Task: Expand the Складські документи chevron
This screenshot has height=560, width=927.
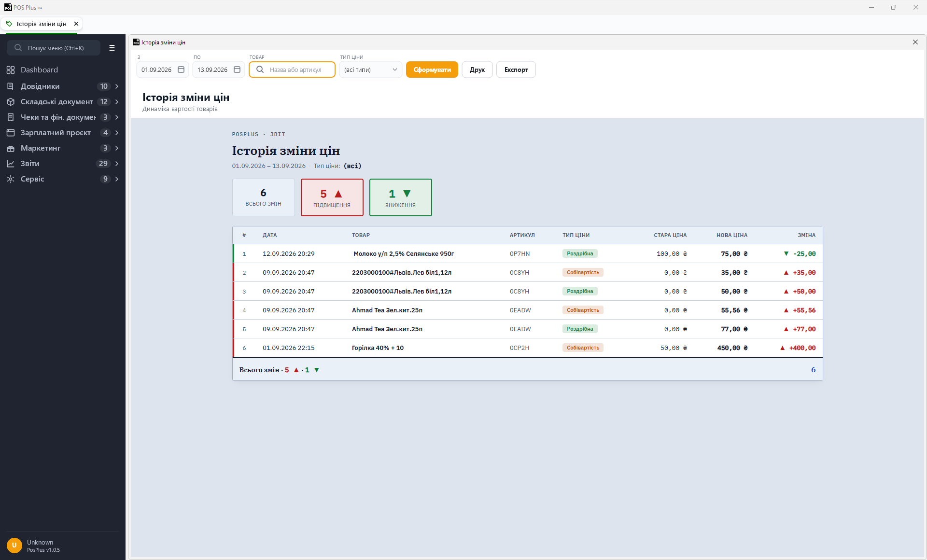Action: click(x=117, y=102)
